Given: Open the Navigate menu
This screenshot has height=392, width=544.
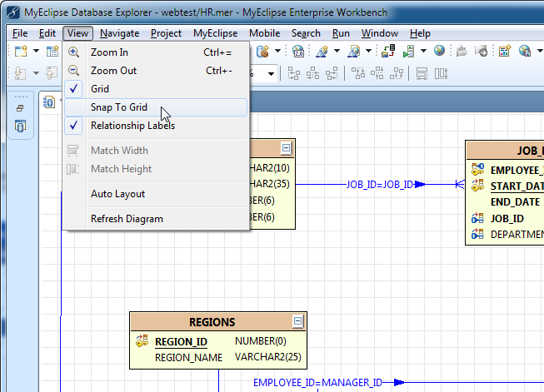Looking at the screenshot, I should [x=119, y=33].
